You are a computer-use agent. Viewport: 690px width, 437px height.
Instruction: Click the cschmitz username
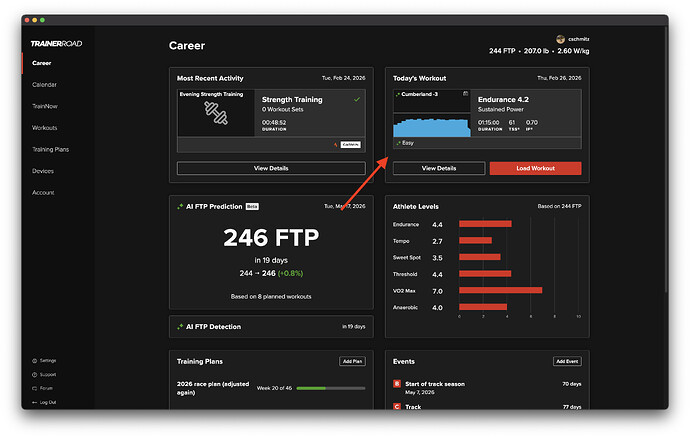point(579,39)
